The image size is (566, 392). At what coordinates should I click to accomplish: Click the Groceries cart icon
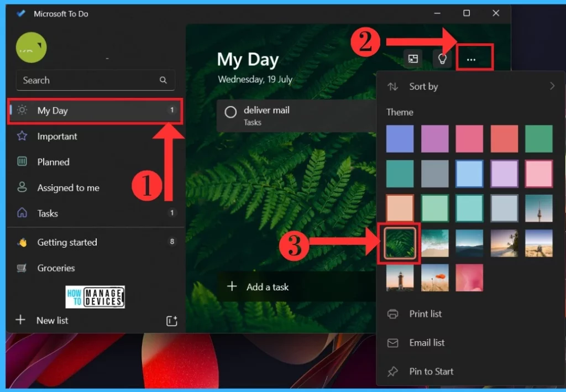pyautogui.click(x=22, y=268)
